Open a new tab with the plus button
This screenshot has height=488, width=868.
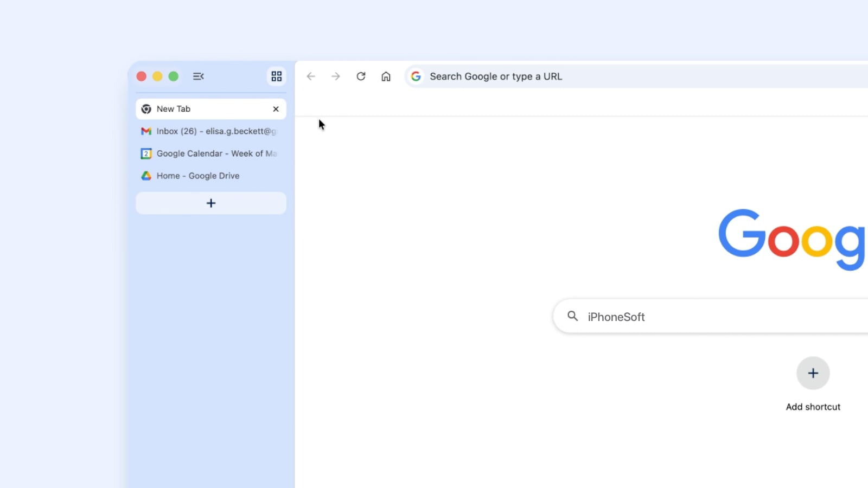[x=210, y=203]
